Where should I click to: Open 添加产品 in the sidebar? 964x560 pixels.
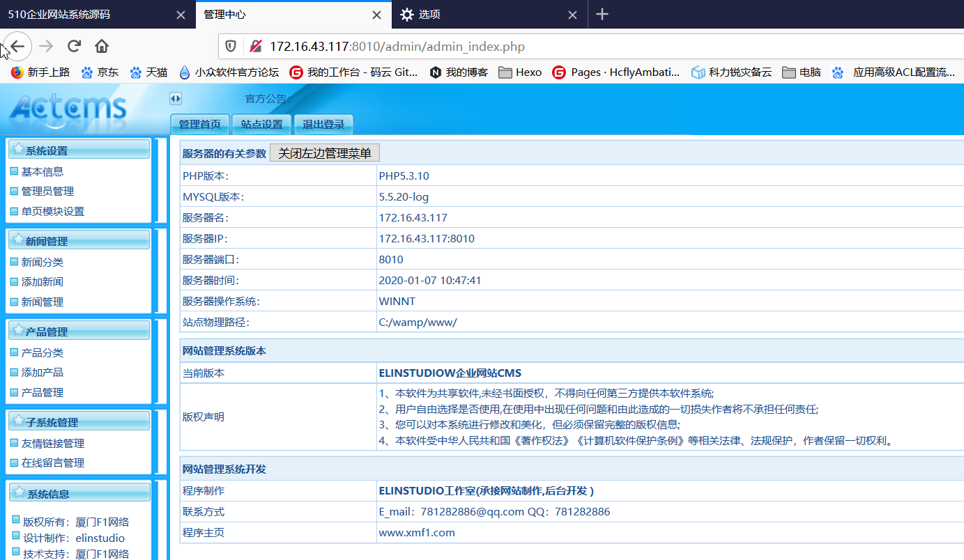click(x=43, y=372)
